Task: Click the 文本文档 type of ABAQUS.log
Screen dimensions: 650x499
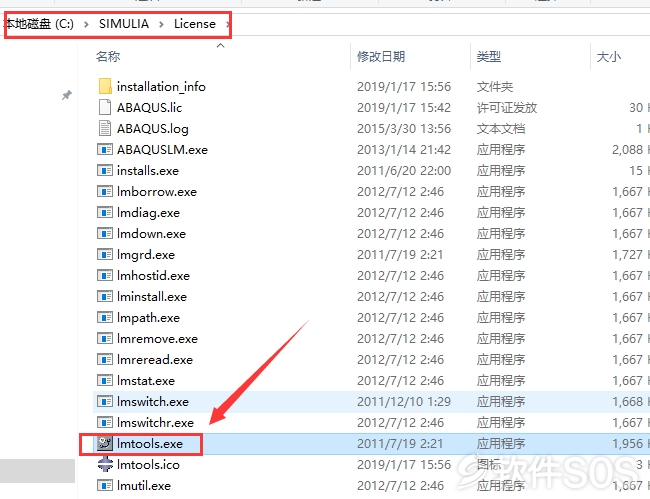Action: point(501,129)
